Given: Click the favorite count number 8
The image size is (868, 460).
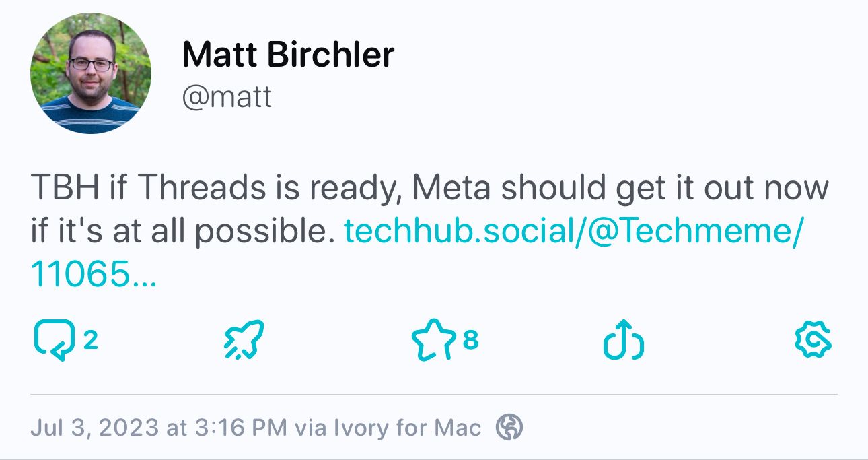Looking at the screenshot, I should pos(470,340).
